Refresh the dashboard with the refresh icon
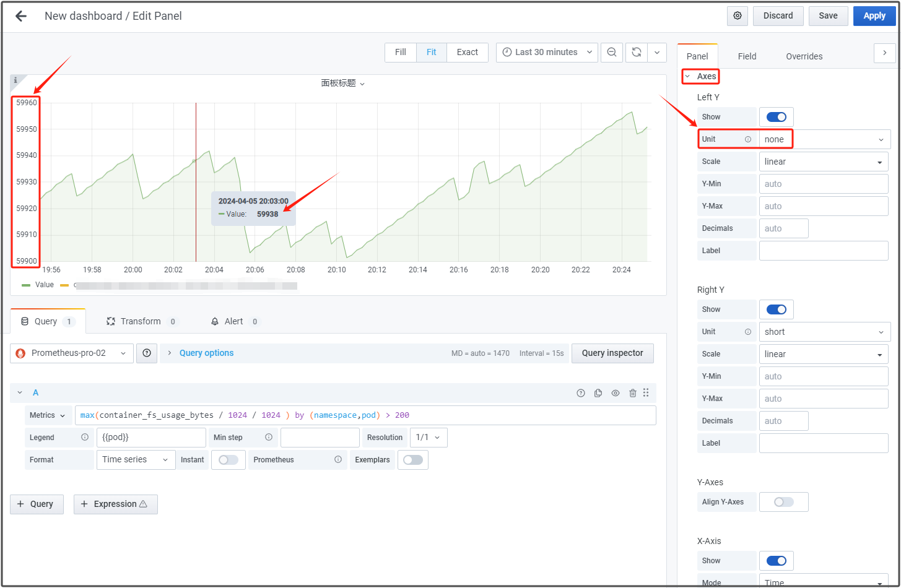Viewport: 901px width, 588px height. pos(636,53)
